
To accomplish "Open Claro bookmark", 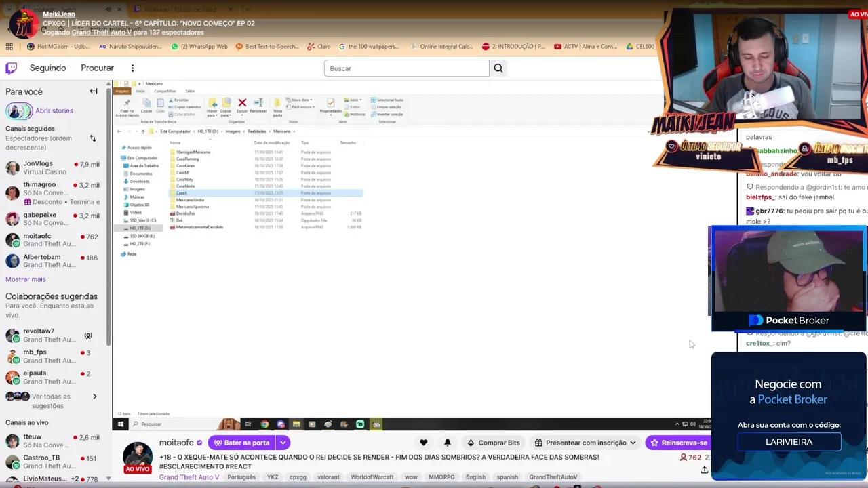I will (319, 47).
